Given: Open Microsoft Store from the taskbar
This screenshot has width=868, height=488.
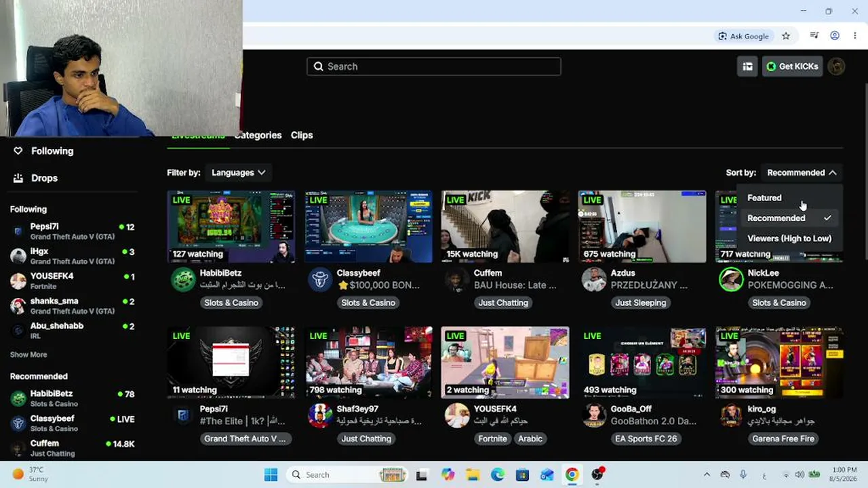Looking at the screenshot, I should 522,474.
